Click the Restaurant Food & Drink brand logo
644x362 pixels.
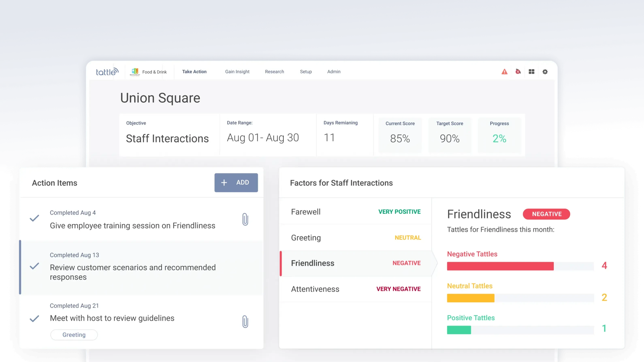click(135, 72)
